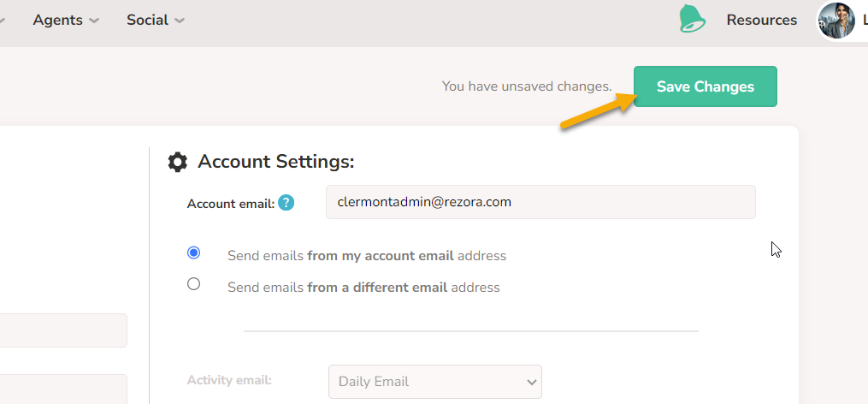Click the user profile avatar photo
868x404 pixels.
pos(836,21)
